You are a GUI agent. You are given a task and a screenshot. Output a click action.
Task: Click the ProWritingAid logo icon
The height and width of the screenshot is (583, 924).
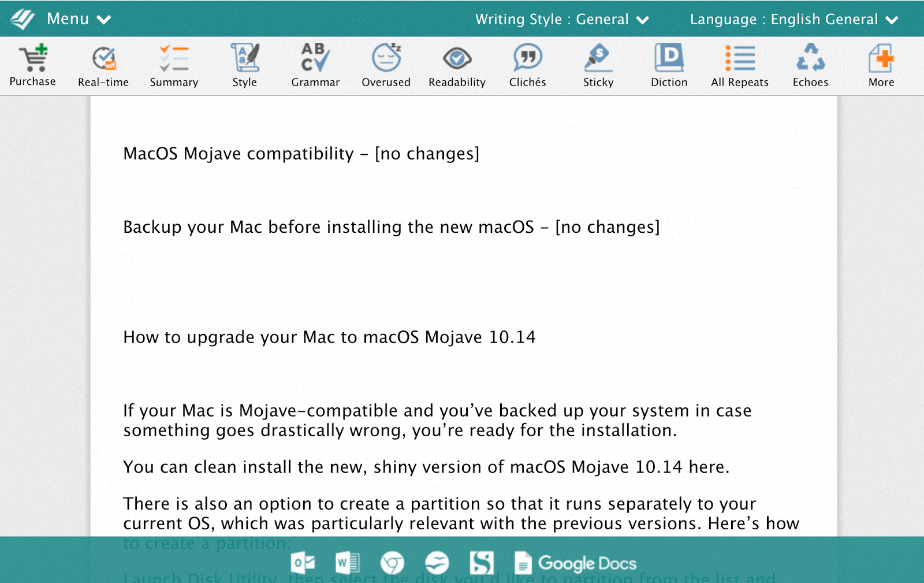(x=23, y=19)
